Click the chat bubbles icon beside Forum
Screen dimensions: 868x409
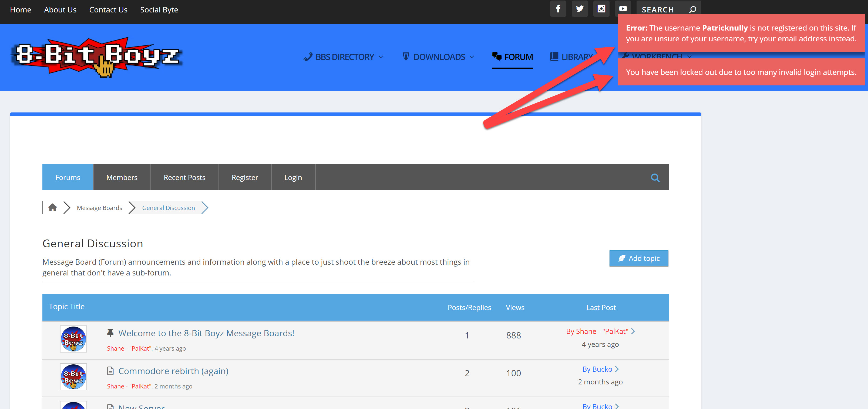(x=497, y=56)
